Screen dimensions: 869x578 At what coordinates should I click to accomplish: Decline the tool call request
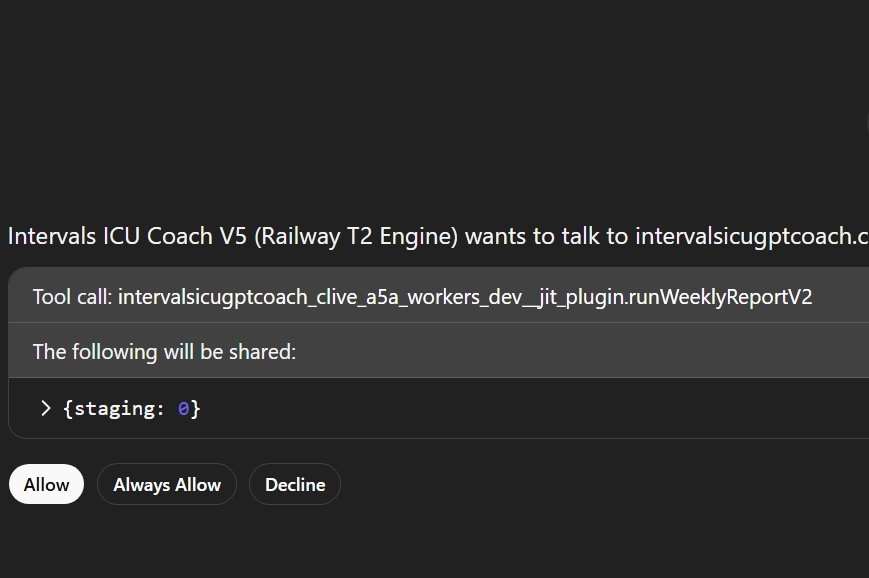click(295, 485)
